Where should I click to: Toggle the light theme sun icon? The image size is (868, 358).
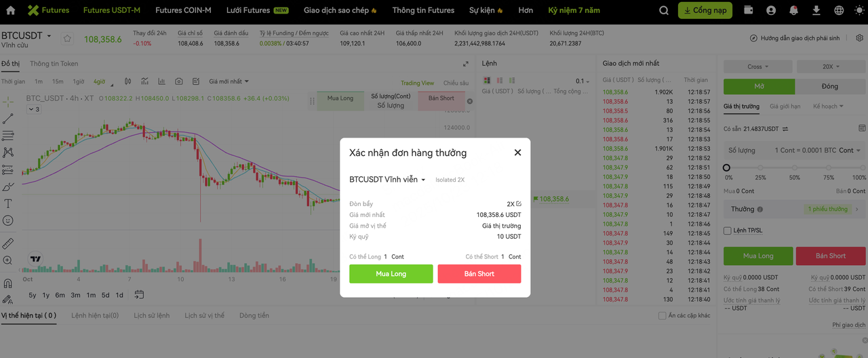tap(861, 11)
